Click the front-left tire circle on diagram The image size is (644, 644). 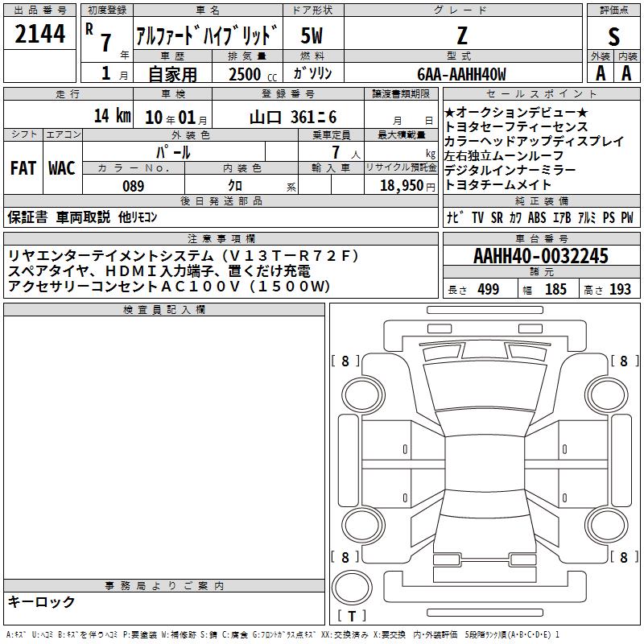(x=363, y=395)
